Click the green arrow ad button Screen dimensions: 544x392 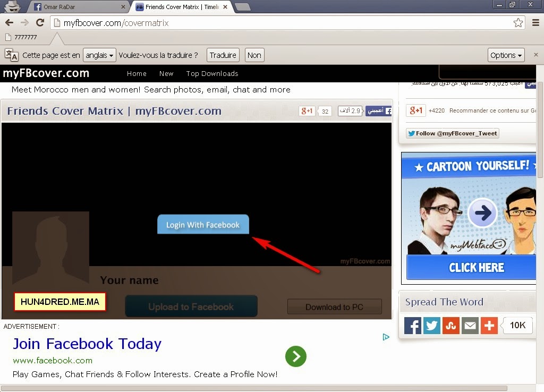295,356
